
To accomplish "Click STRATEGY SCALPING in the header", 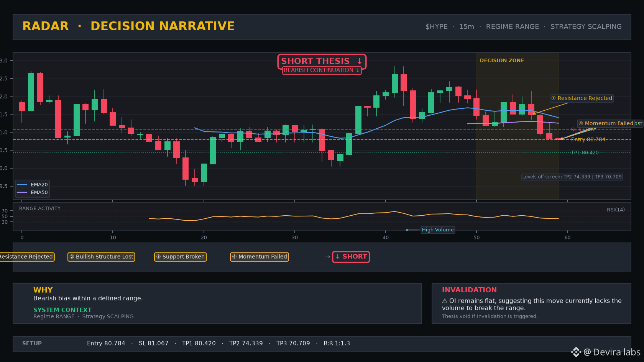I will [x=586, y=27].
